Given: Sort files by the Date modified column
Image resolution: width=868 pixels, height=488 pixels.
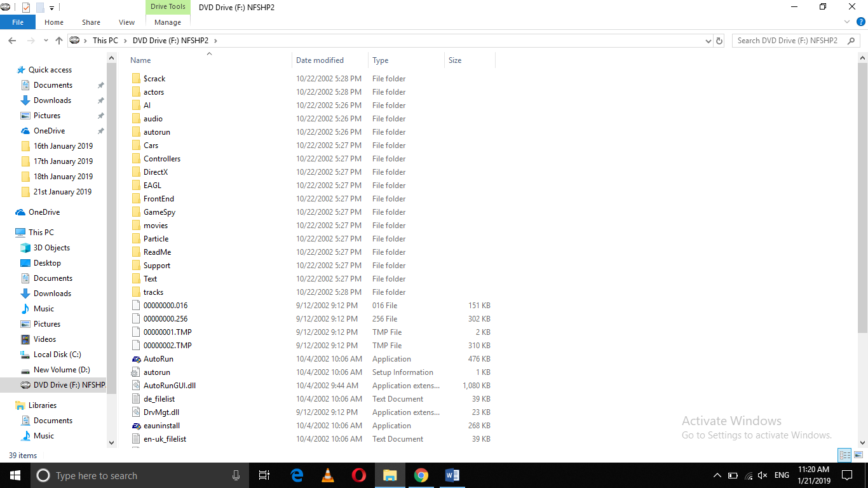Looking at the screenshot, I should [x=320, y=60].
